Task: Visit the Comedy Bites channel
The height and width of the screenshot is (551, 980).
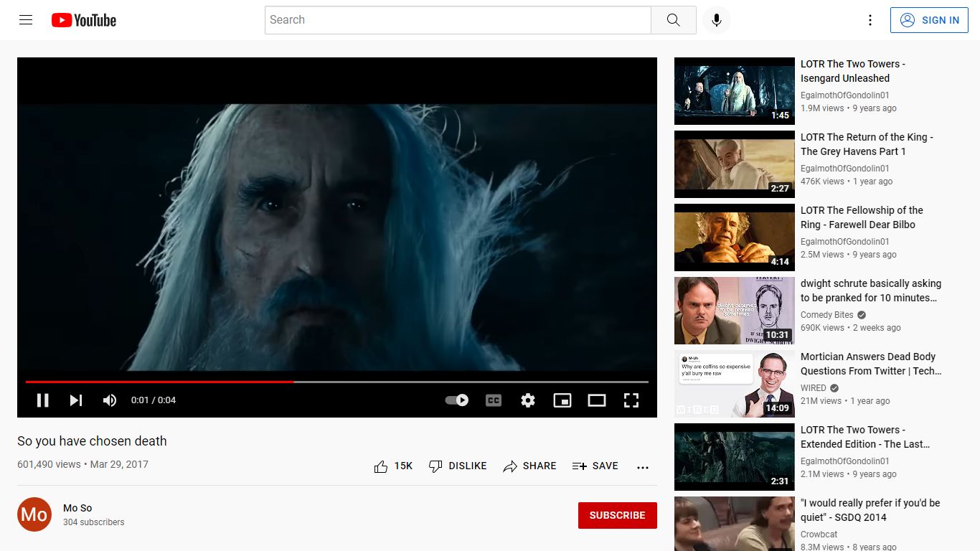Action: click(827, 315)
